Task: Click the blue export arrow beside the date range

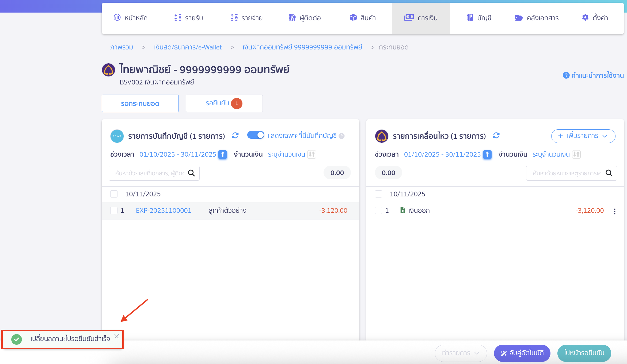Action: coord(222,154)
